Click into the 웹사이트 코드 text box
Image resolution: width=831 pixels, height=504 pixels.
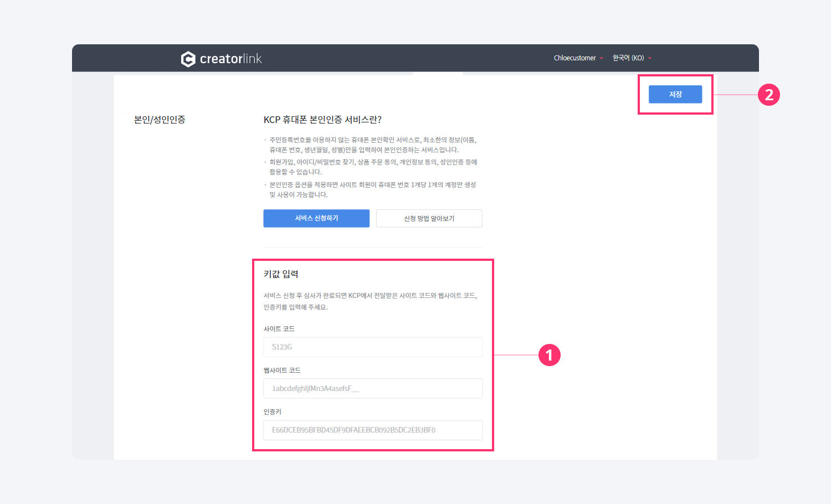pyautogui.click(x=373, y=388)
